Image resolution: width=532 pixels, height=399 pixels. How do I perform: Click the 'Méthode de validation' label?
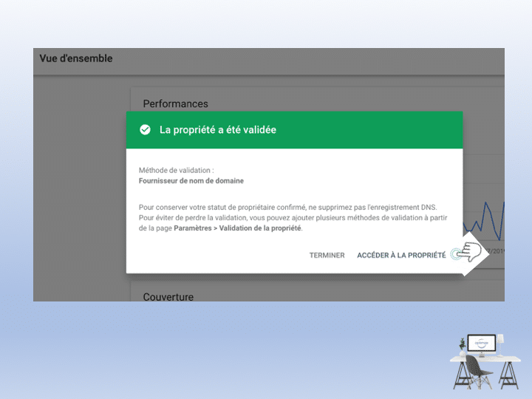pyautogui.click(x=176, y=171)
